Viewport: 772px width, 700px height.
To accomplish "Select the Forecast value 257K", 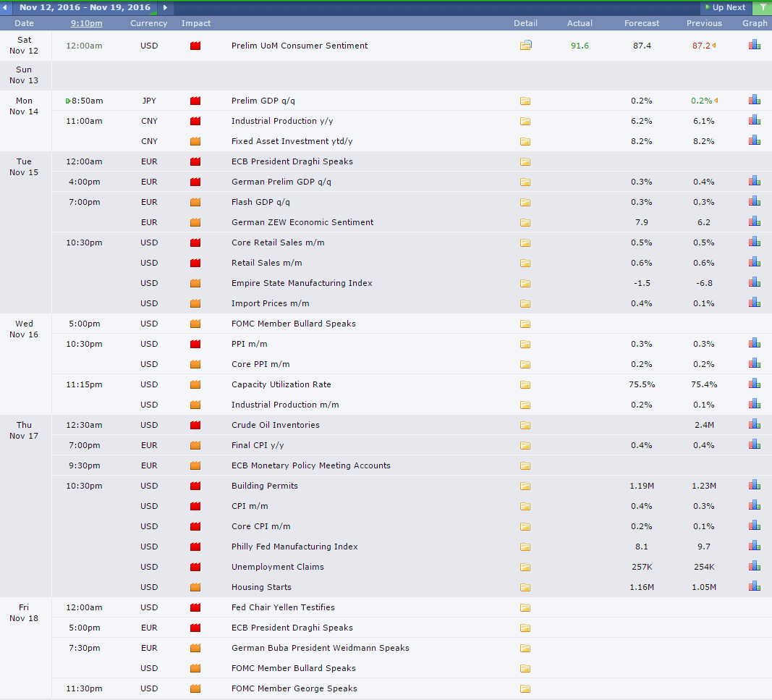I will [642, 567].
